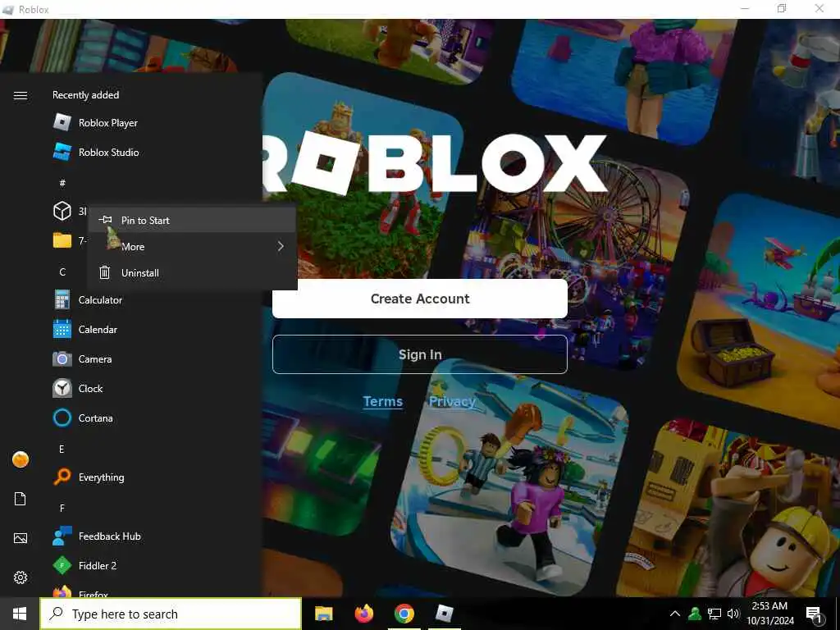Open the More submenu entry
Image resolution: width=840 pixels, height=630 pixels.
[193, 246]
